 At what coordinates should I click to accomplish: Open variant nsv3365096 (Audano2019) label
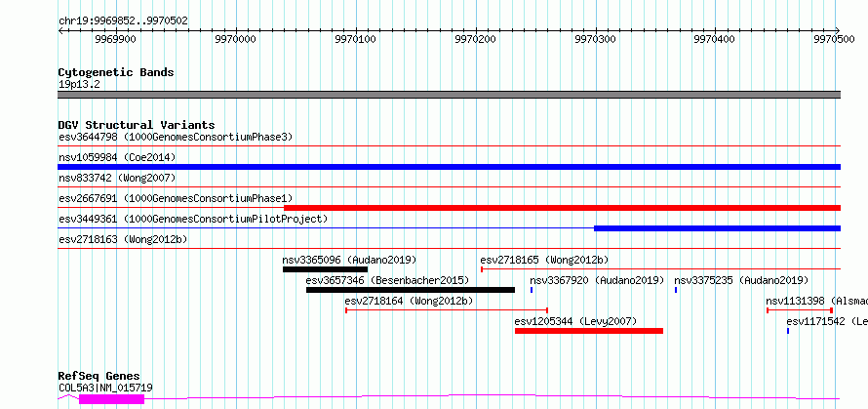pos(349,260)
